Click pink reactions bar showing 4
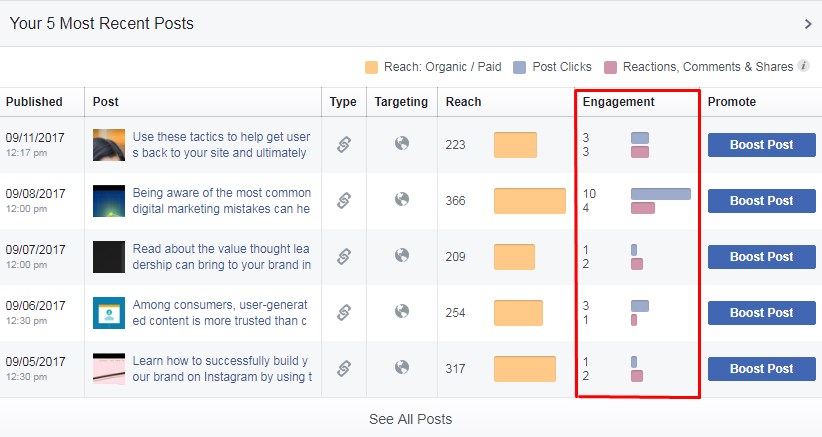 point(643,208)
